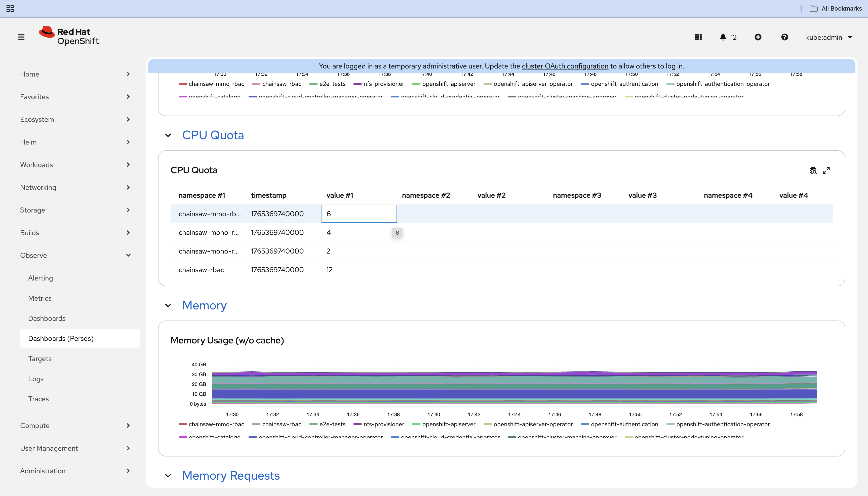
Task: Go to Alerting under Observe
Action: 41,278
